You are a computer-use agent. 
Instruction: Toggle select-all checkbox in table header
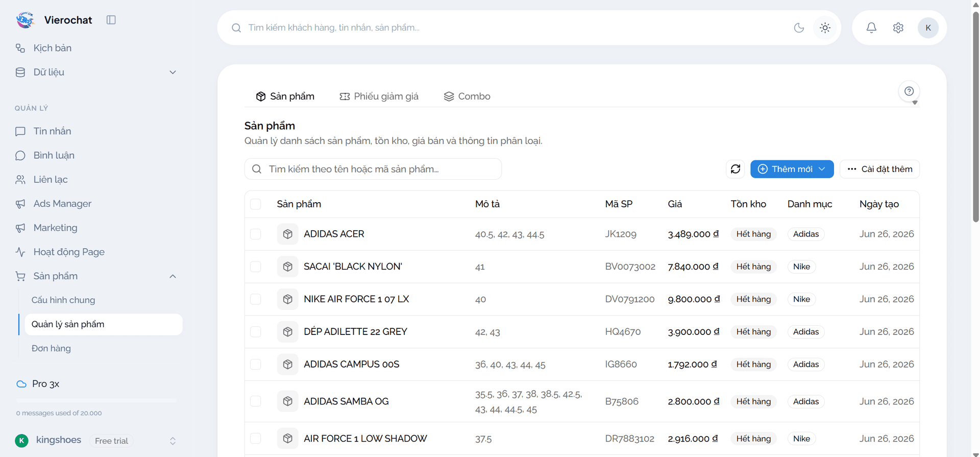point(256,204)
